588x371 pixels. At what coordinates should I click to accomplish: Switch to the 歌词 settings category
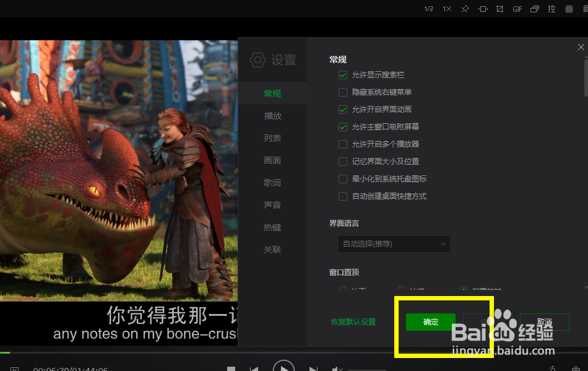[272, 183]
